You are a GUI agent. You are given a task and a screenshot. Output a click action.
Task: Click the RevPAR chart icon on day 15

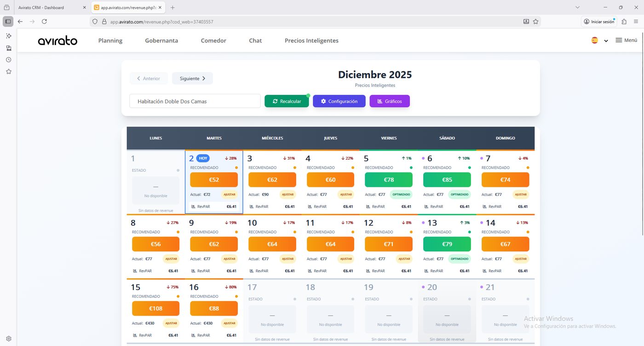click(135, 335)
